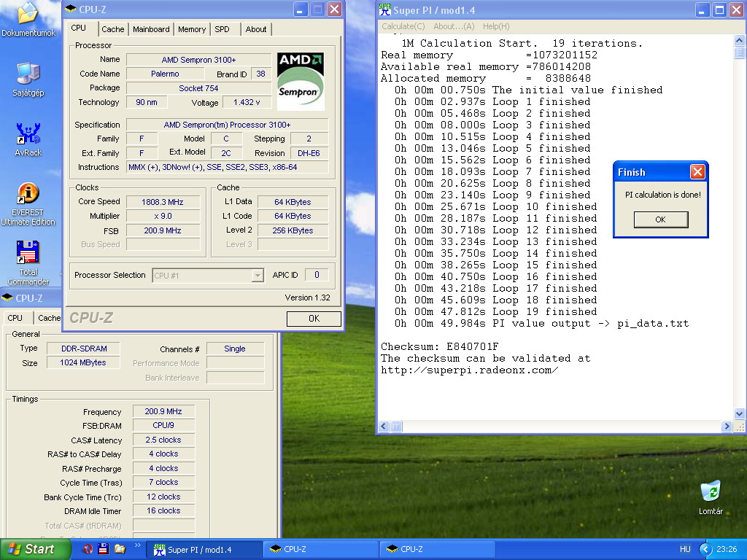
Task: Click CPU-Z title bar chip icon
Action: (x=70, y=9)
